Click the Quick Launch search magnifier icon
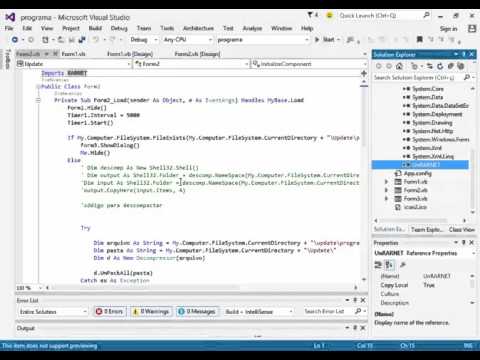 coord(426,15)
